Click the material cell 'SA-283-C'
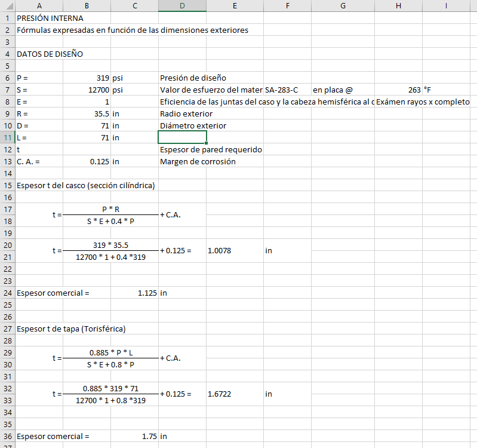The image size is (477, 448). (x=288, y=90)
